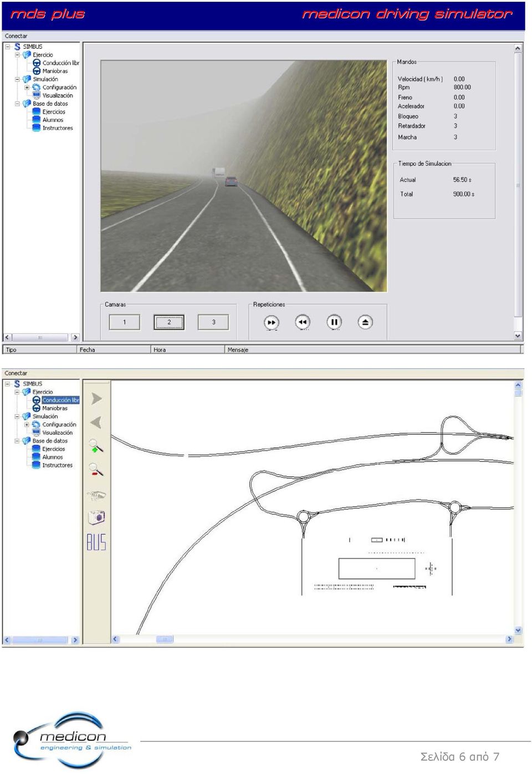The height and width of the screenshot is (774, 532).
Task: Click database icon beside Ejercicios, lower window
Action: click(36, 449)
